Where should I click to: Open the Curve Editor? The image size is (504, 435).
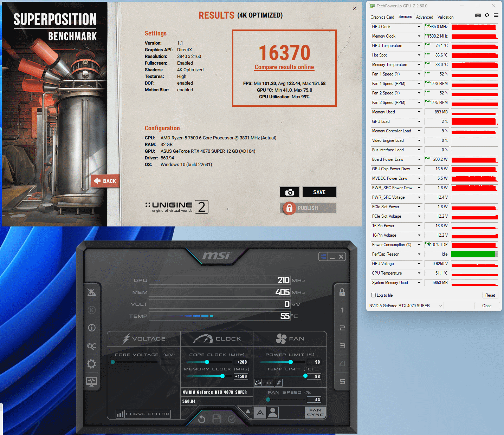[143, 414]
